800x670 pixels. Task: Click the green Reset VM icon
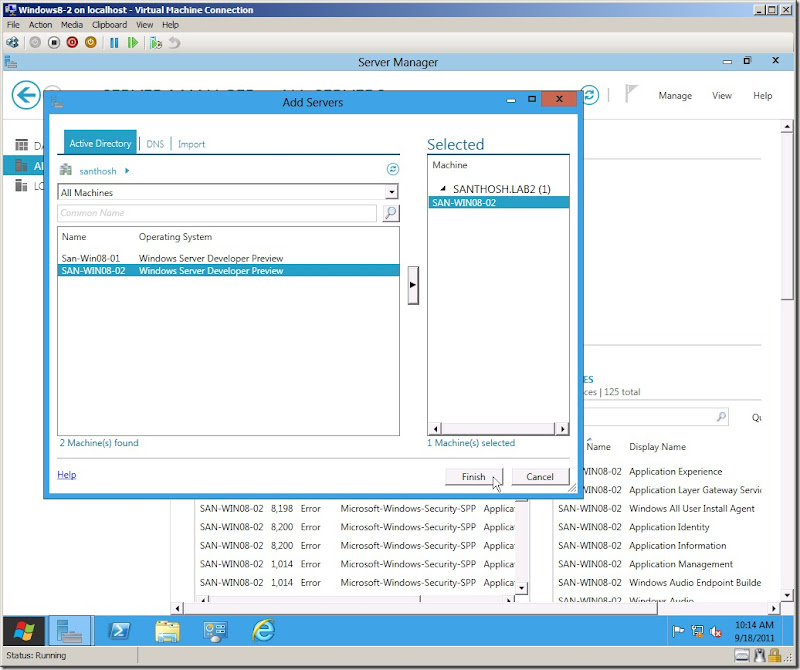pos(134,43)
